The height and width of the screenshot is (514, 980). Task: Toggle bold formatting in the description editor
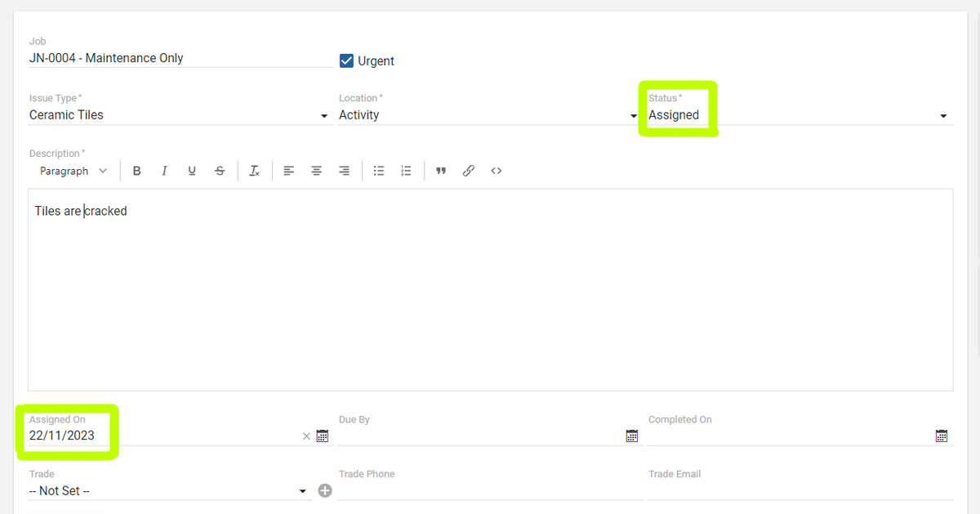point(136,170)
